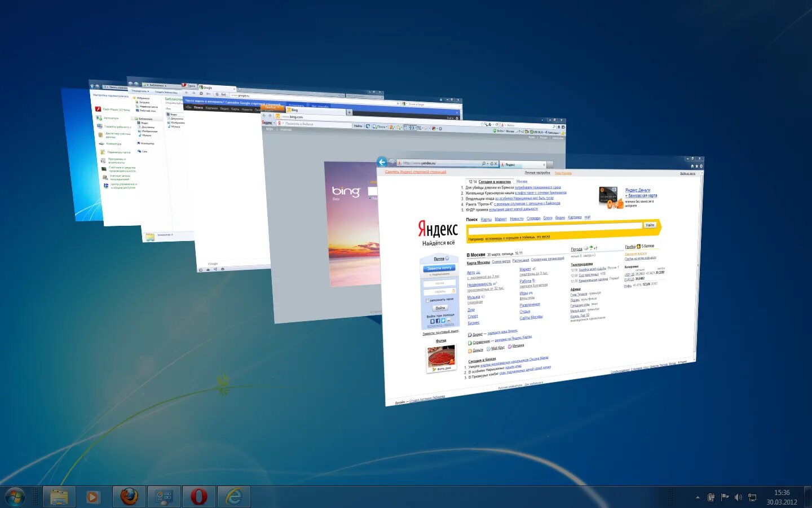Open the Картинки link above Yandex search
The image size is (812, 508).
(575, 217)
